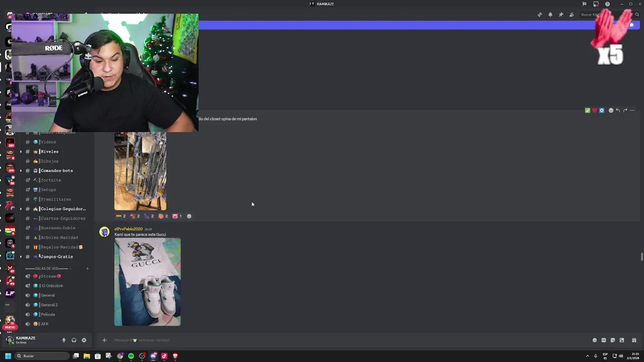Open the server with 281 badge

coord(10,142)
